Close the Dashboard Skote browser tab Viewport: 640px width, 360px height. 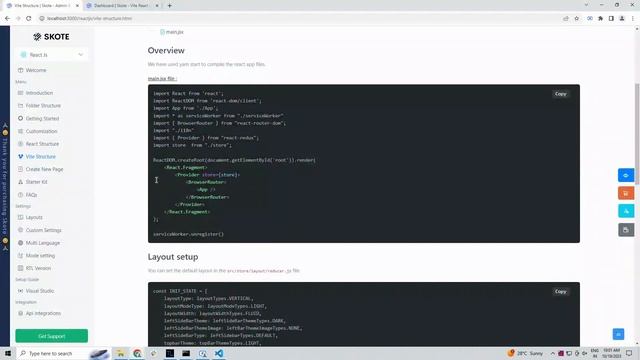(x=157, y=6)
